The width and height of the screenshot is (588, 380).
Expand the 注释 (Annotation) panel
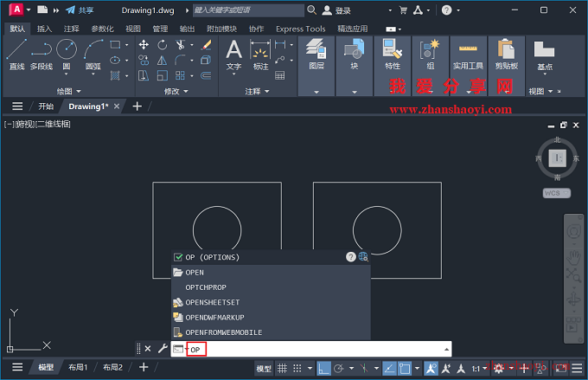(x=257, y=91)
